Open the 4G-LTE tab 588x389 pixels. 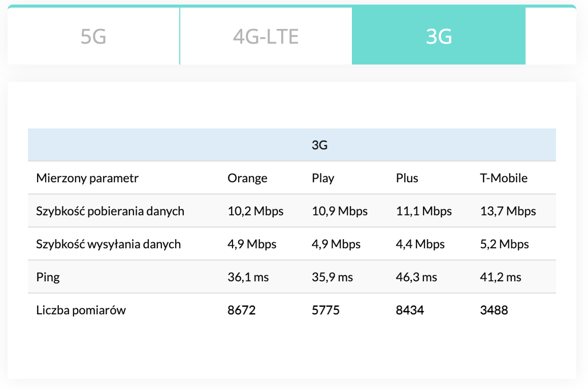pyautogui.click(x=266, y=37)
